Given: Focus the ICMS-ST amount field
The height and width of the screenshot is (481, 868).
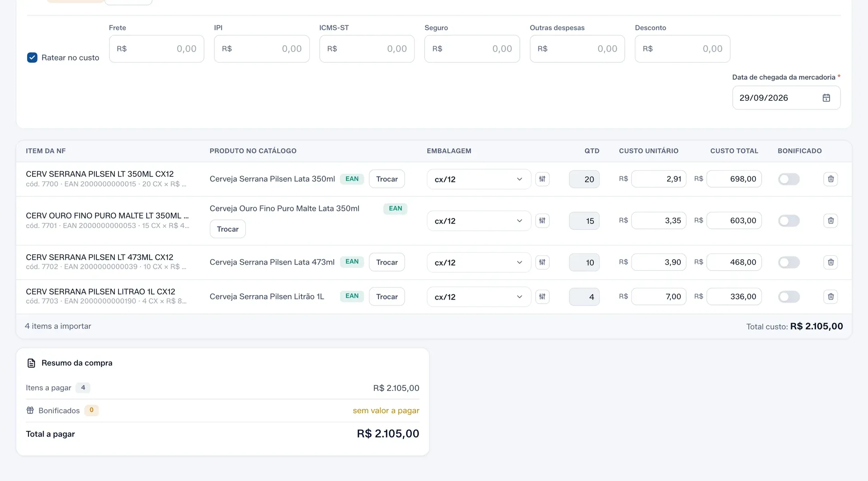Looking at the screenshot, I should 367,49.
